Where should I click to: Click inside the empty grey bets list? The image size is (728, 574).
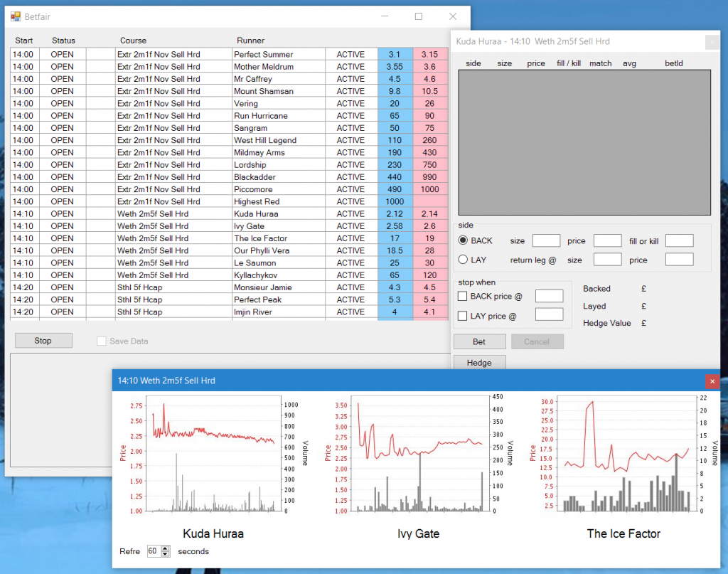tap(584, 142)
